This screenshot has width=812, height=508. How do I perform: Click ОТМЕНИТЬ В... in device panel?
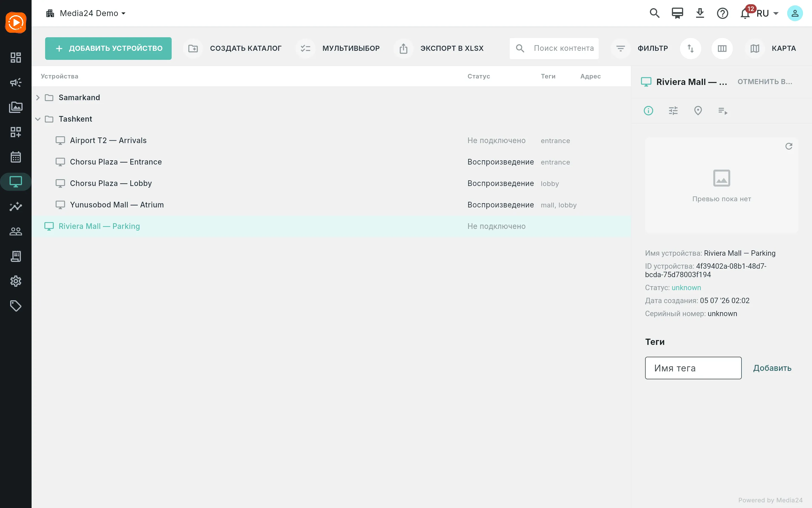pos(765,82)
